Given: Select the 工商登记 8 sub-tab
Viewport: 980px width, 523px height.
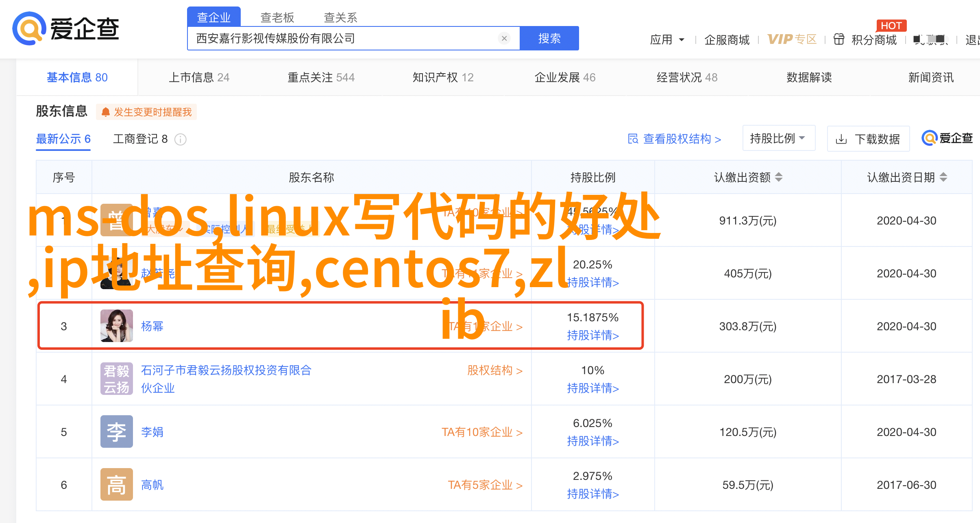Looking at the screenshot, I should tap(140, 139).
